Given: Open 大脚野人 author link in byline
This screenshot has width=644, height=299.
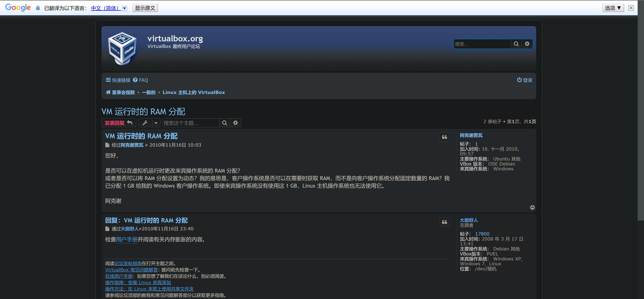Looking at the screenshot, I should (x=130, y=229).
